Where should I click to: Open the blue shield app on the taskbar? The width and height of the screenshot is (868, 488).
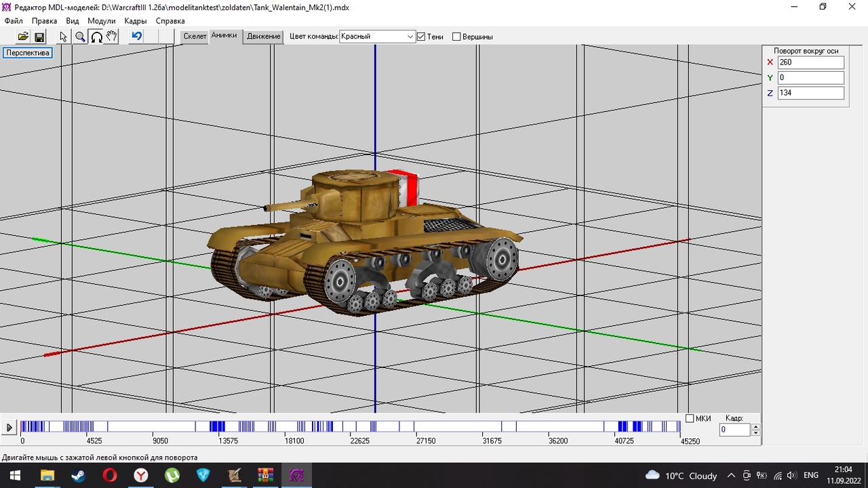click(203, 475)
